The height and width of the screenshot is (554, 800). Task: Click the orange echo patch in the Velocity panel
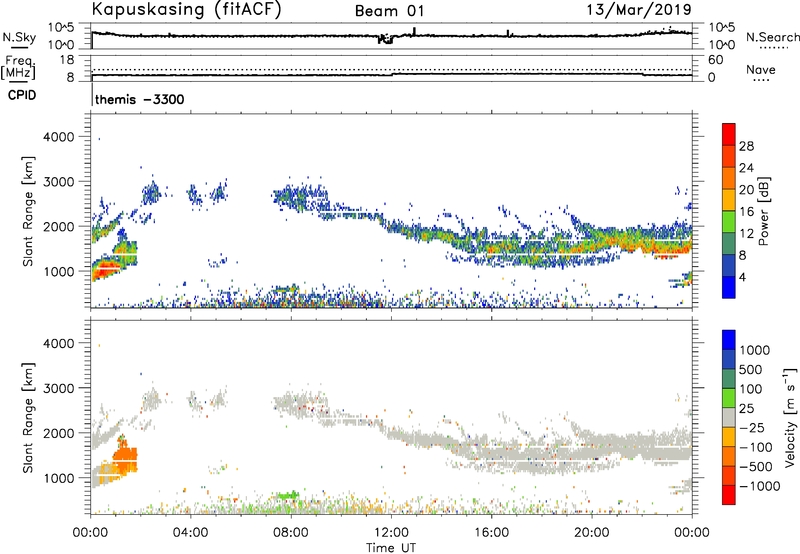point(124,457)
